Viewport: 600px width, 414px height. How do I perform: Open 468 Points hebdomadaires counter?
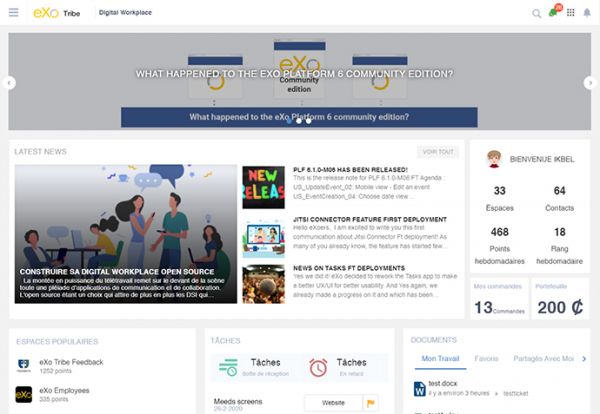tap(499, 246)
